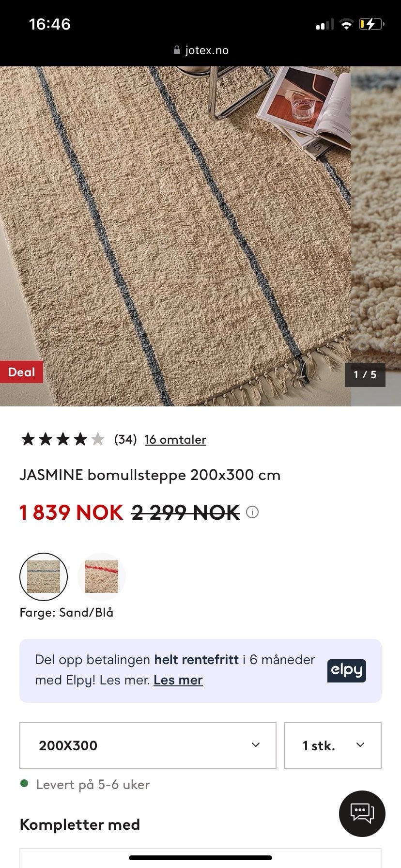Viewport: 401px width, 868px height.
Task: Open the live chat bubble icon
Action: [362, 814]
